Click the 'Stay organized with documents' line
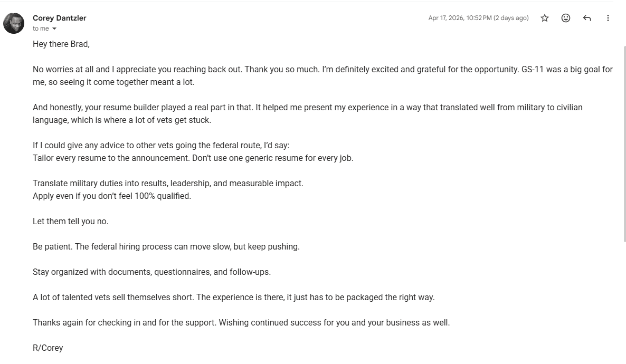Image resolution: width=626 pixels, height=364 pixels. click(x=151, y=272)
